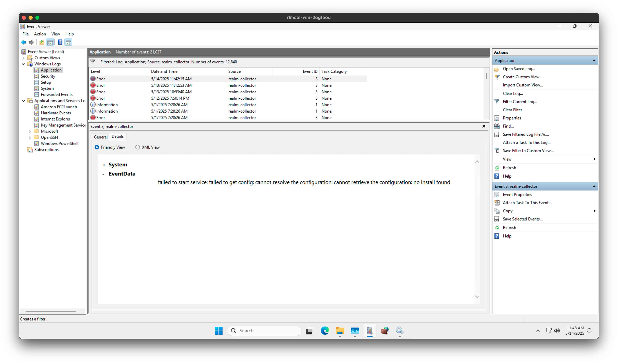This screenshot has height=364, width=618.
Task: Expand the OpenSSH folder node
Action: coord(30,138)
